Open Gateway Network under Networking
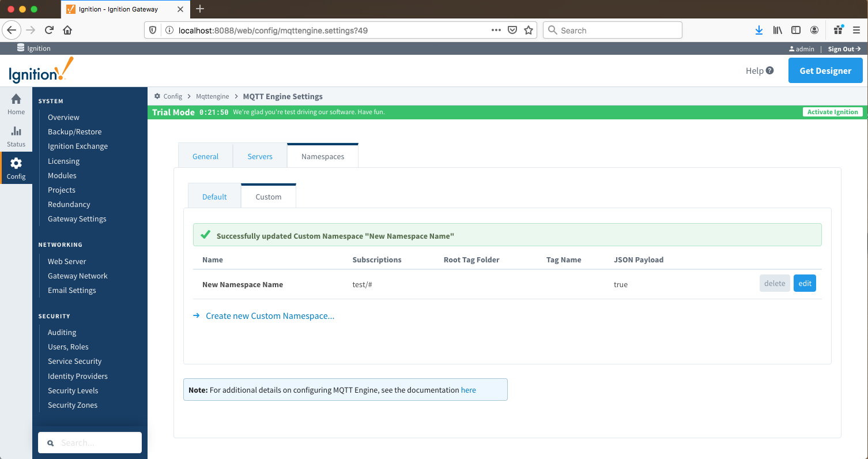This screenshot has width=868, height=459. [78, 276]
